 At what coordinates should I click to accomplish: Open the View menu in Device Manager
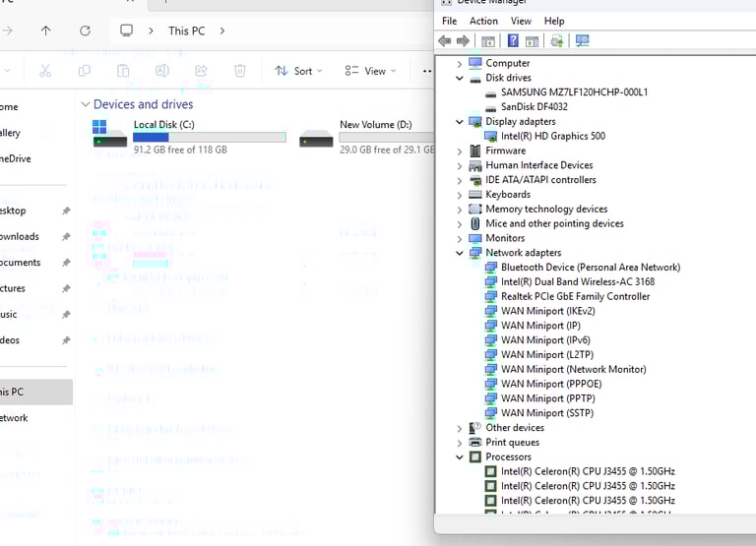[521, 22]
